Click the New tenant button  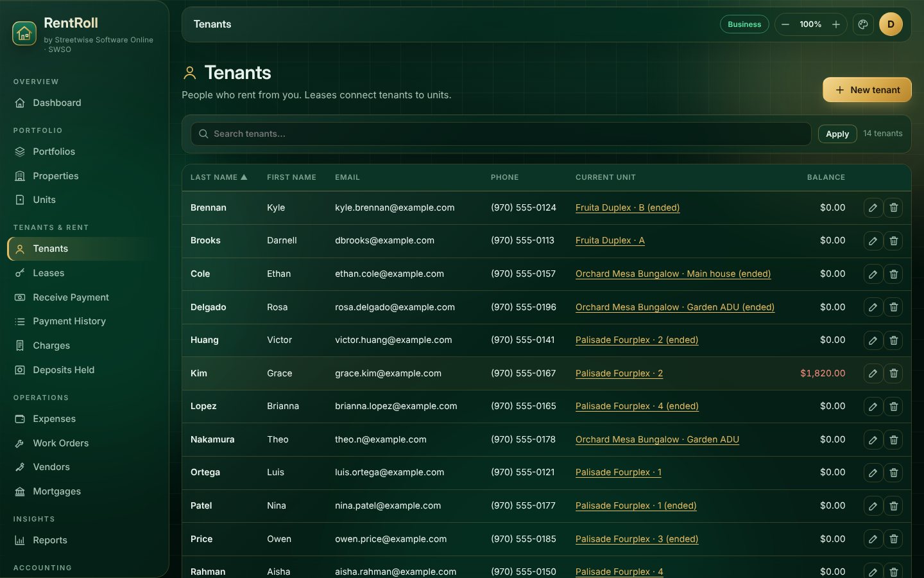pos(867,90)
